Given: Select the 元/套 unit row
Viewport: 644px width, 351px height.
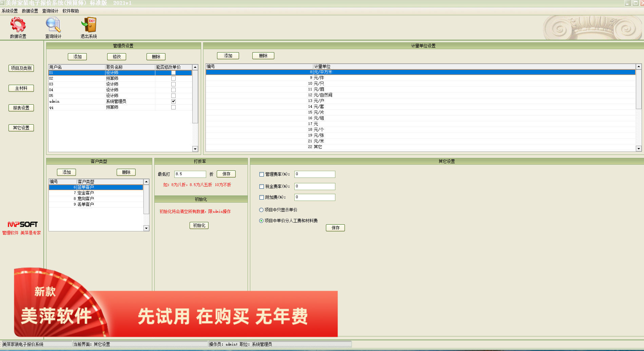Looking at the screenshot, I should coord(421,106).
